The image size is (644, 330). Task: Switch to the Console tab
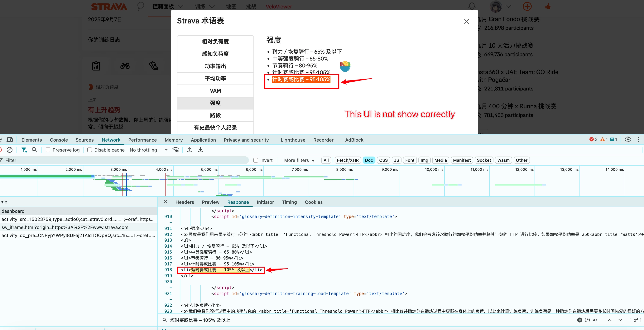(59, 140)
